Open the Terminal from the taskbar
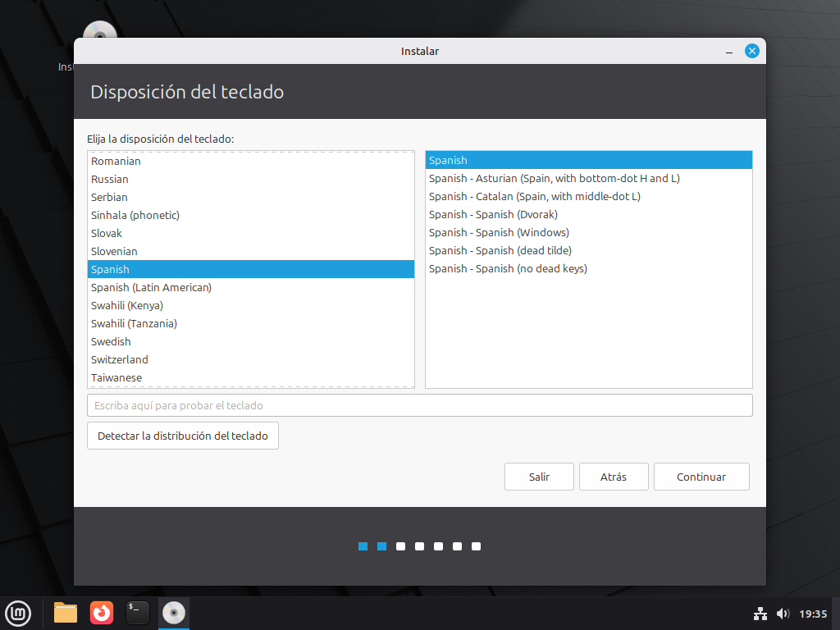Viewport: 840px width, 630px height. (x=138, y=613)
